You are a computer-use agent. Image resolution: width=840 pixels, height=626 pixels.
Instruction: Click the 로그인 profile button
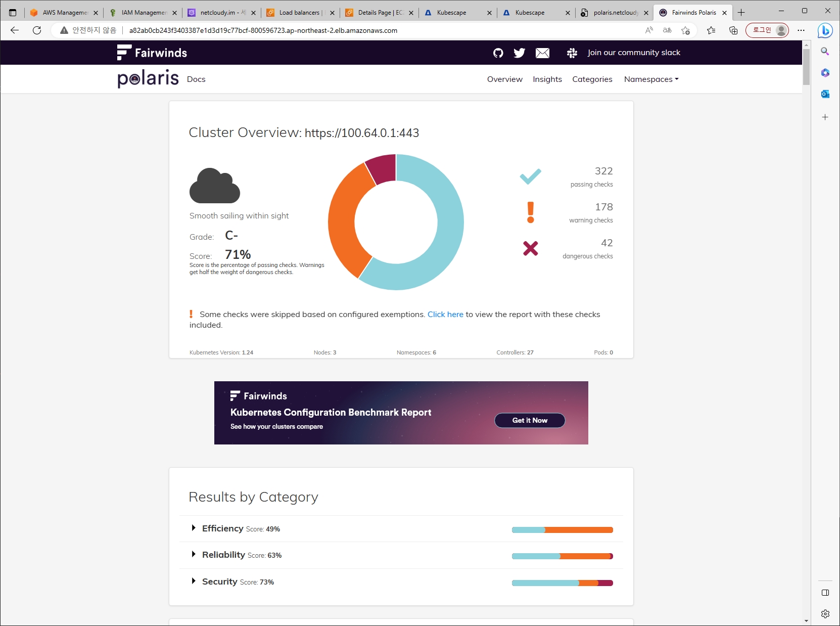767,30
